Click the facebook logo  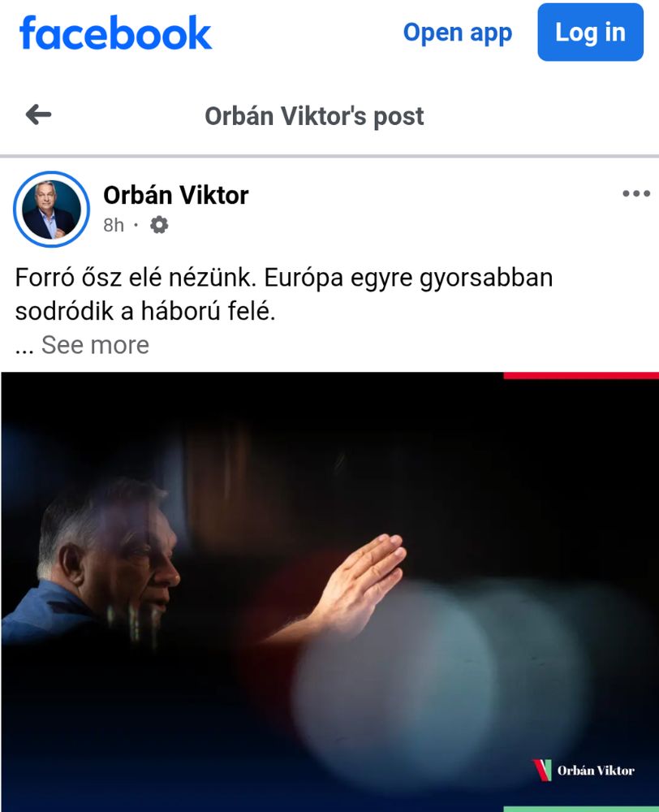(115, 33)
